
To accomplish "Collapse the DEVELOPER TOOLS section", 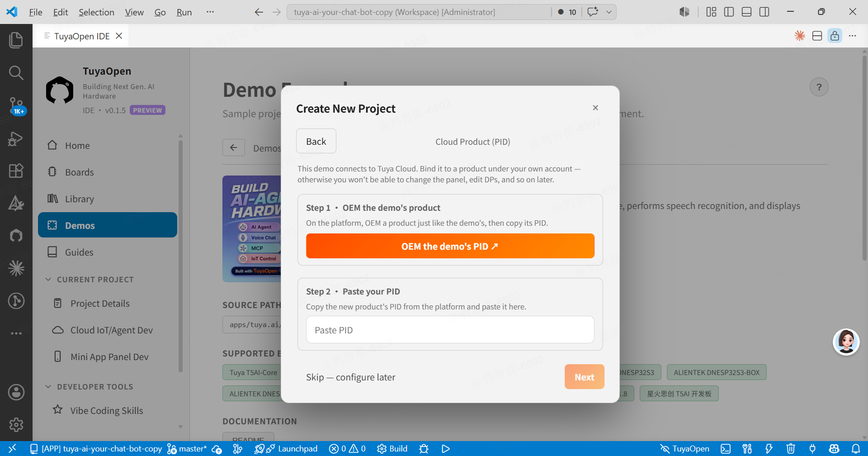I will coord(89,387).
